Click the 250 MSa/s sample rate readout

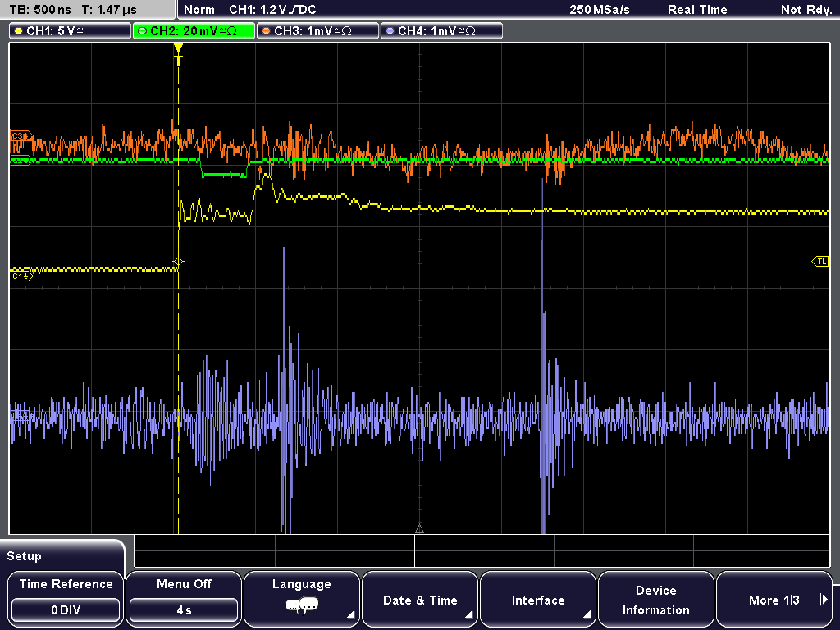(600, 10)
